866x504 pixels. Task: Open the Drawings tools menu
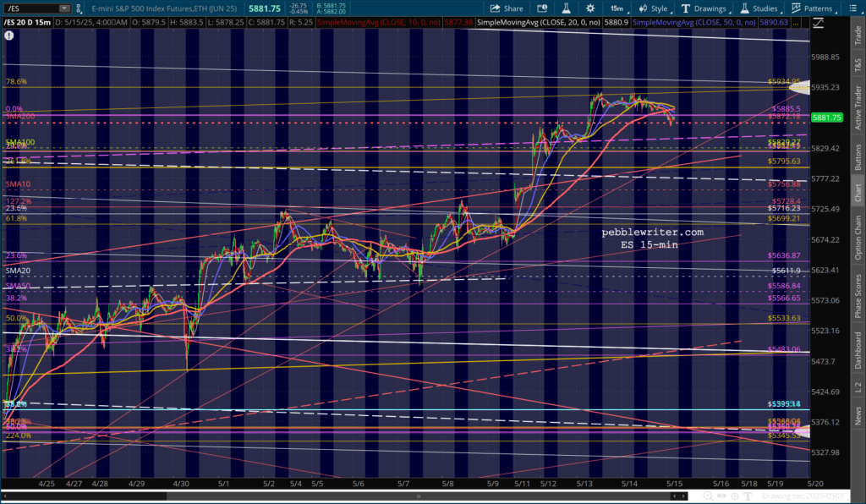[704, 8]
